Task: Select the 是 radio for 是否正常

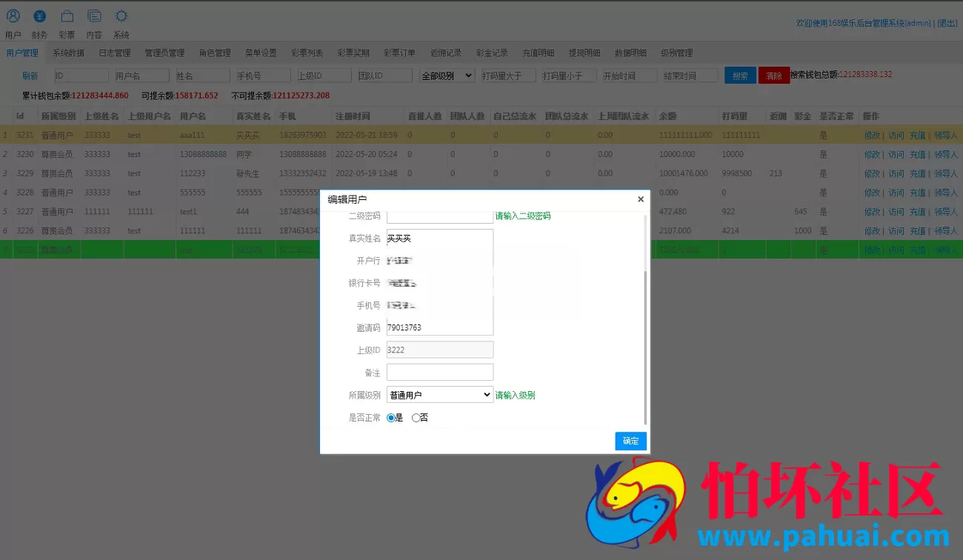Action: (391, 418)
